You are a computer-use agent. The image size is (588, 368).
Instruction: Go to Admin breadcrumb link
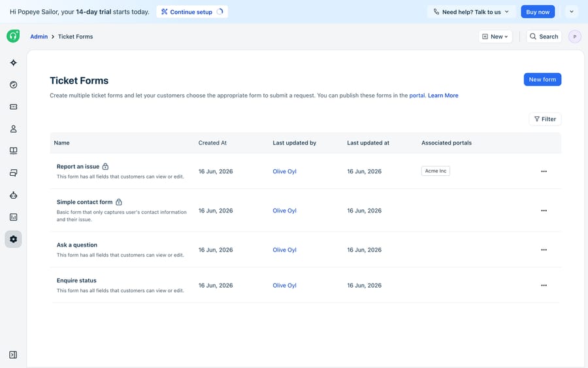pyautogui.click(x=39, y=37)
